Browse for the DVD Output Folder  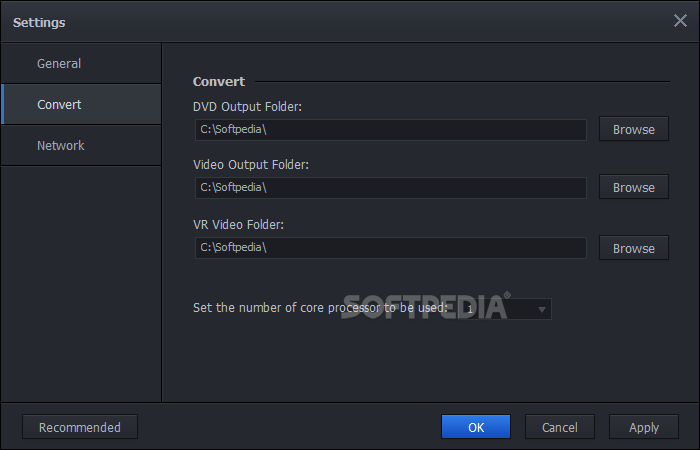click(633, 129)
